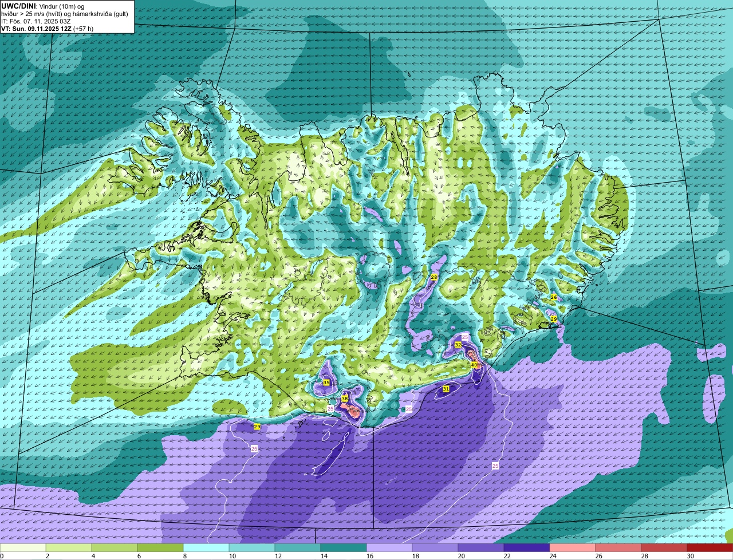This screenshot has height=560, width=733.
Task: Click the yellow 32 peak gust label
Action: click(458, 345)
